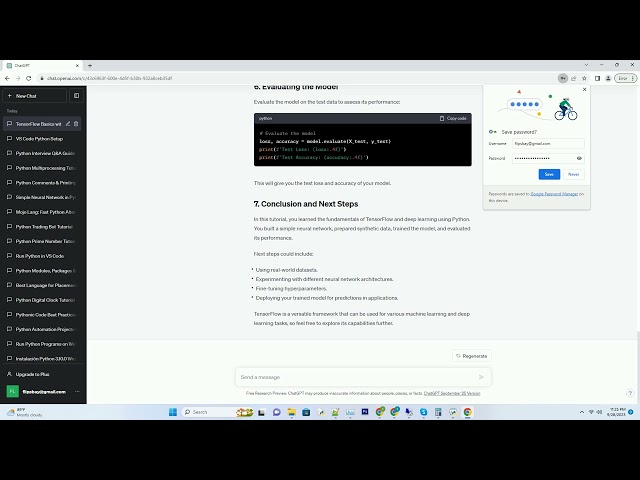
Task: Go back in browser
Action: coord(7,78)
